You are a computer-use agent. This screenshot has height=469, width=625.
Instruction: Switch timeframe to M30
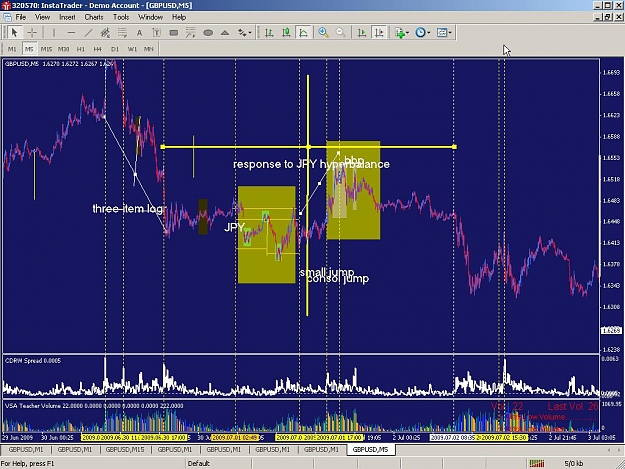point(63,49)
